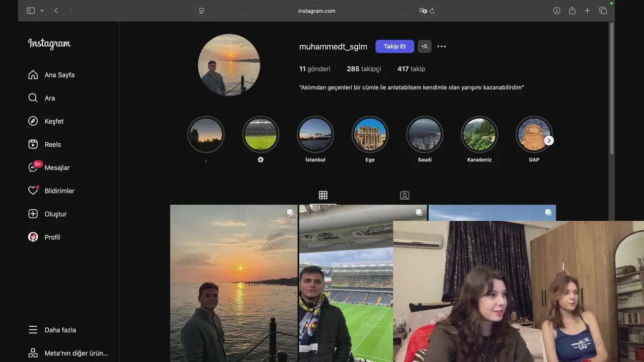Reload the page with the refresh icon

point(432,11)
